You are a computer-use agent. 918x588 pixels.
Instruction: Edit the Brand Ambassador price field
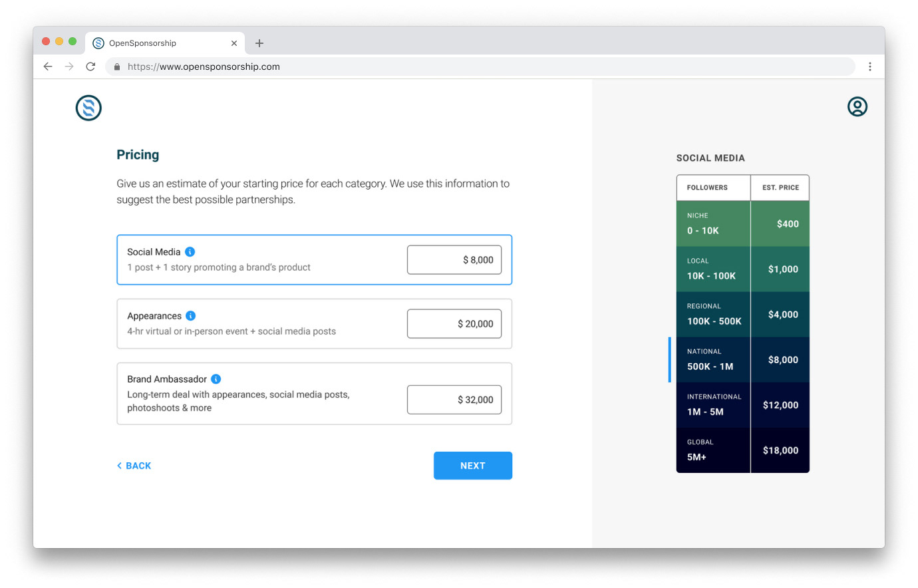(x=454, y=400)
